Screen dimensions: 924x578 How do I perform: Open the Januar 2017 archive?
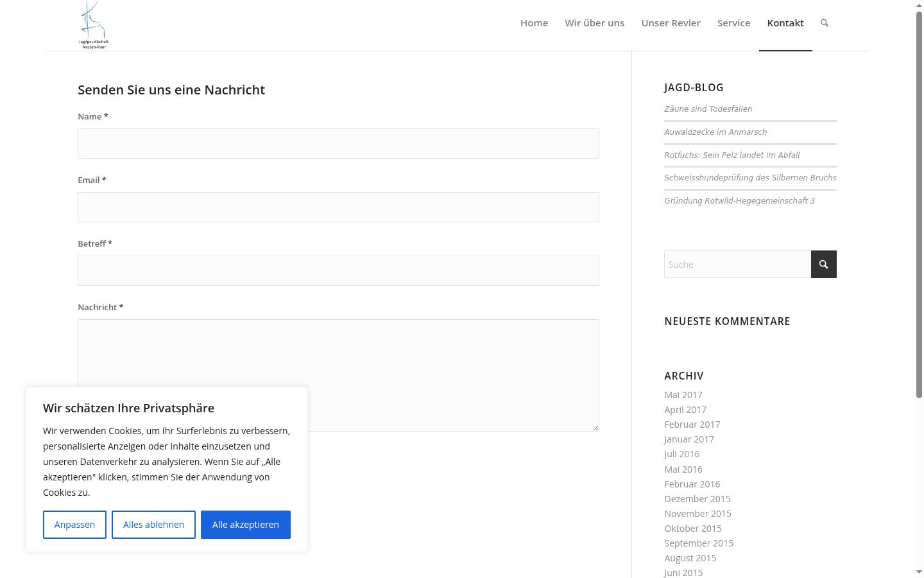click(689, 439)
